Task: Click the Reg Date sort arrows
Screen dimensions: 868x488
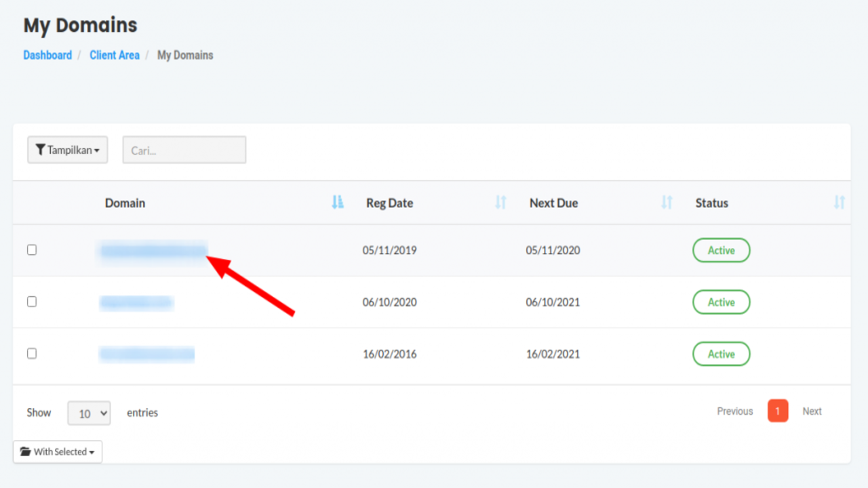Action: click(500, 202)
